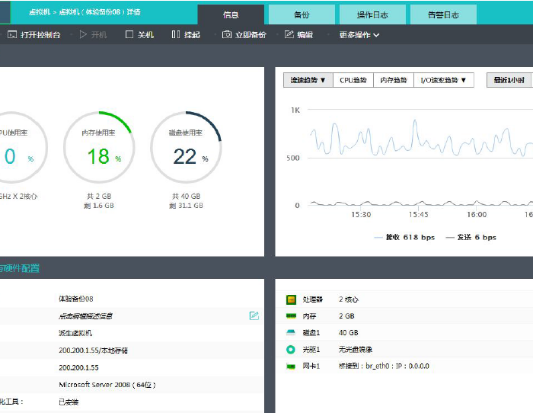The height and width of the screenshot is (413, 534).
Task: Click the 磁盘使用率 22% gauge
Action: [x=186, y=147]
